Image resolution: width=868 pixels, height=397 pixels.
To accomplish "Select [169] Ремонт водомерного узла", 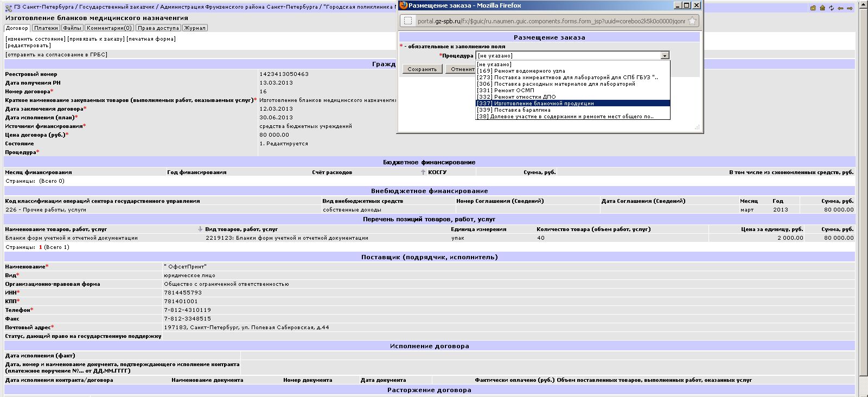I will [573, 71].
